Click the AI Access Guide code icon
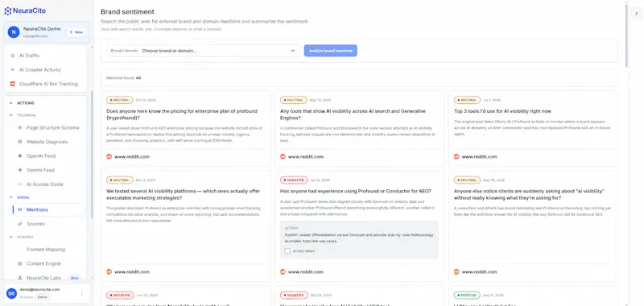 point(20,184)
